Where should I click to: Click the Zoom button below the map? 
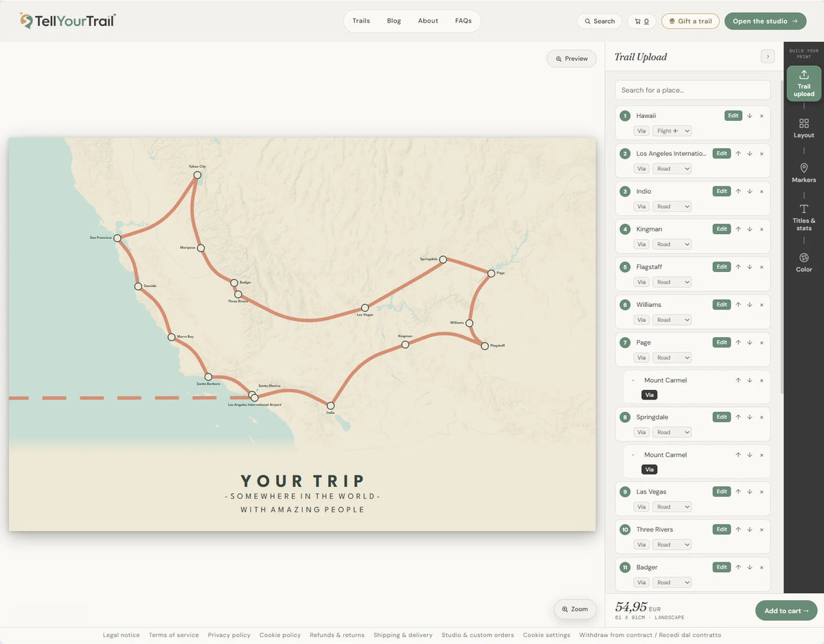pos(575,609)
